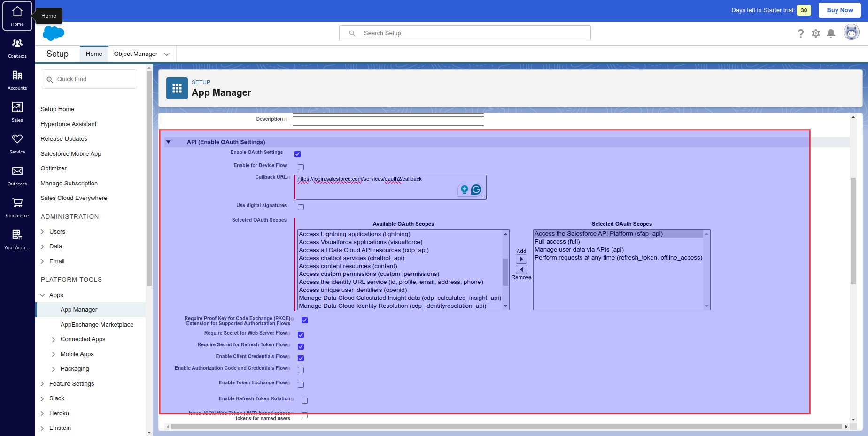
Task: Expand the Users tree node
Action: click(42, 232)
